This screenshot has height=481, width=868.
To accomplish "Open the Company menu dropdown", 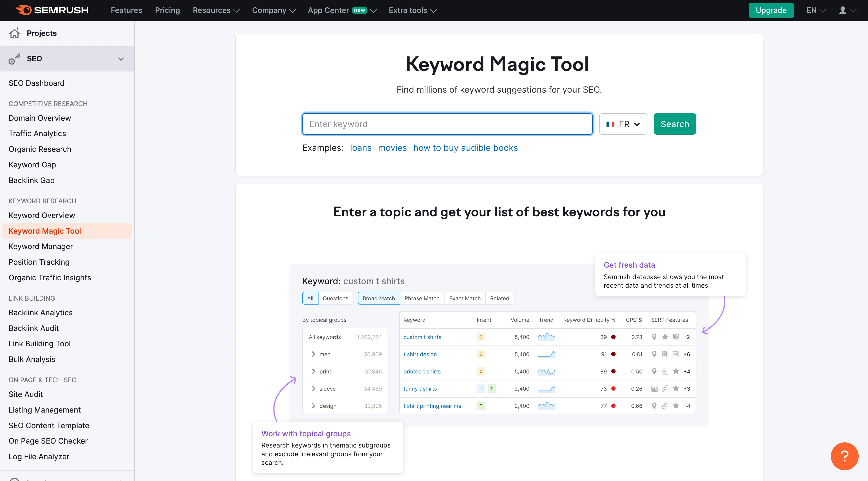I will (274, 11).
